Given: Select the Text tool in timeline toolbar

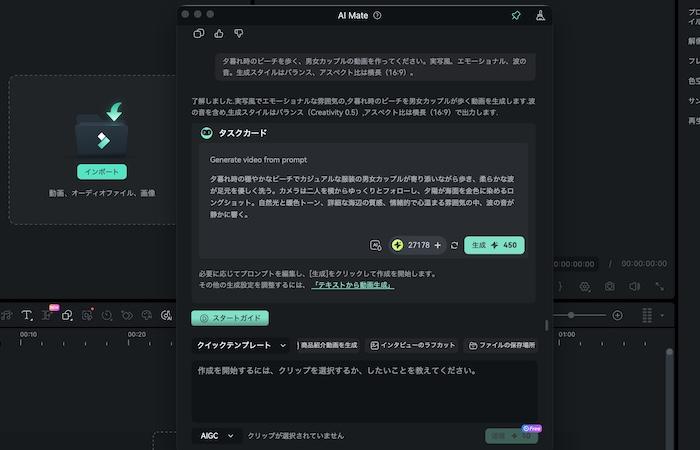Looking at the screenshot, I should click(26, 315).
